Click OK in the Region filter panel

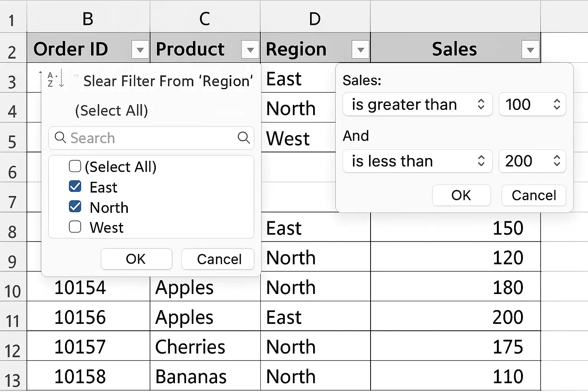pos(136,259)
